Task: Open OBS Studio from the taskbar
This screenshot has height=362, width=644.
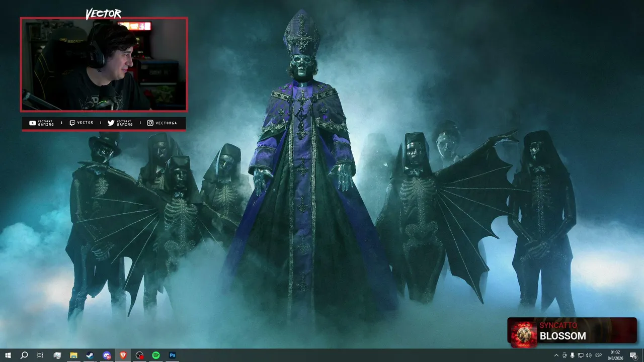Action: pyautogui.click(x=140, y=355)
